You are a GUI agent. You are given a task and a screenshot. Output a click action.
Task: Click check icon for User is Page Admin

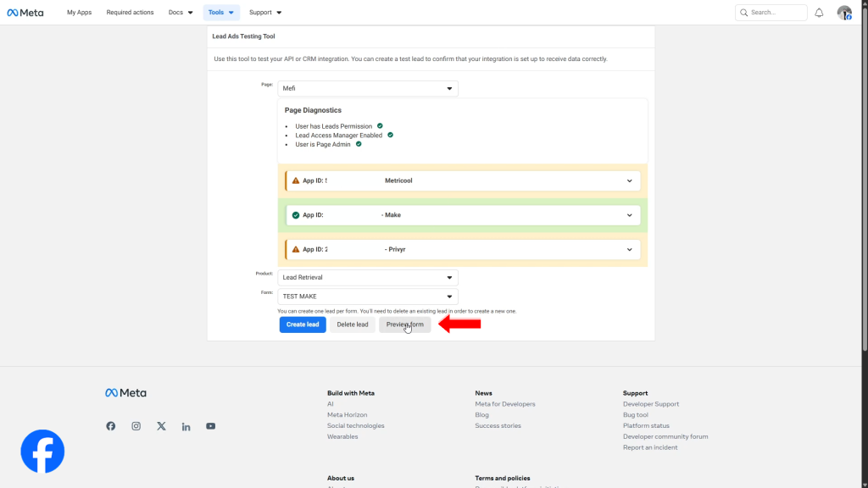pos(359,144)
